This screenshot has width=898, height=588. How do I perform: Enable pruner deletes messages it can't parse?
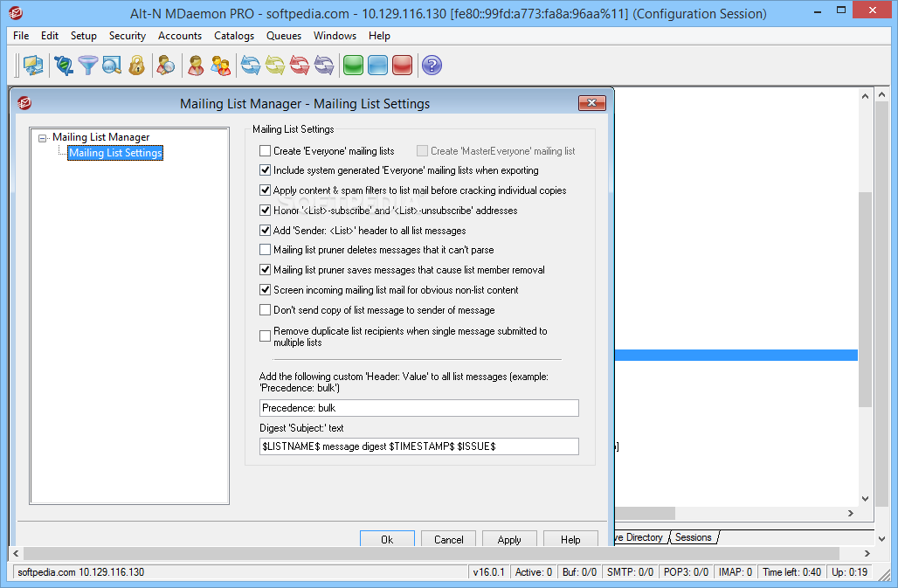(x=266, y=250)
